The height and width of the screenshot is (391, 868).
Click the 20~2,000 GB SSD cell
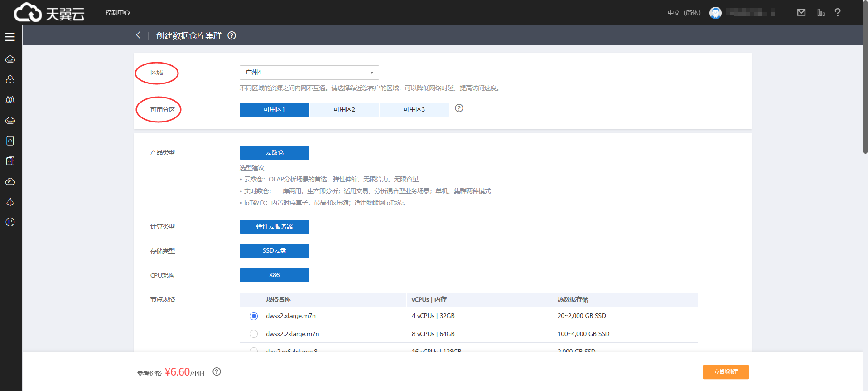click(582, 316)
